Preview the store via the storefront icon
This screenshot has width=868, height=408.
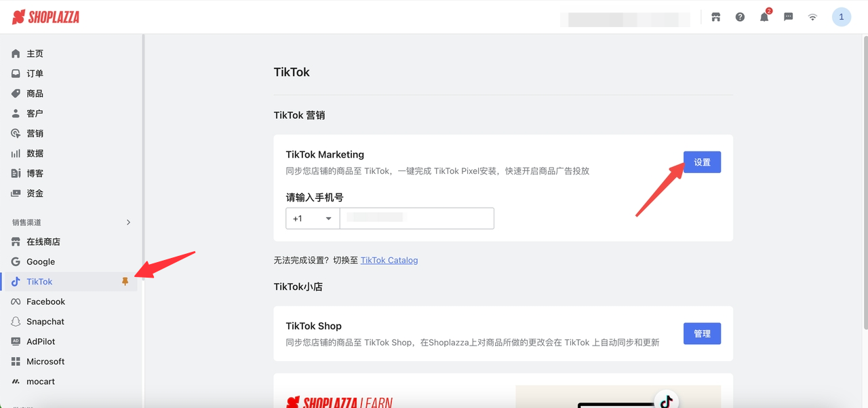(715, 17)
